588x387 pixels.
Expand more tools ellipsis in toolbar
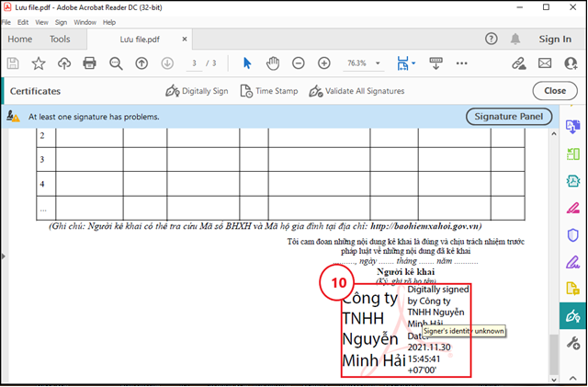(x=435, y=63)
